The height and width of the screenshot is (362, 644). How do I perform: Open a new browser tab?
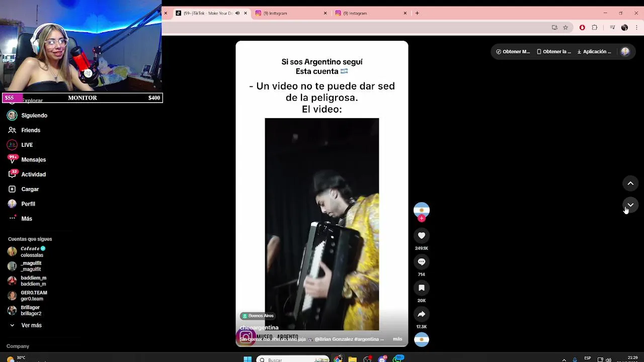pyautogui.click(x=417, y=13)
